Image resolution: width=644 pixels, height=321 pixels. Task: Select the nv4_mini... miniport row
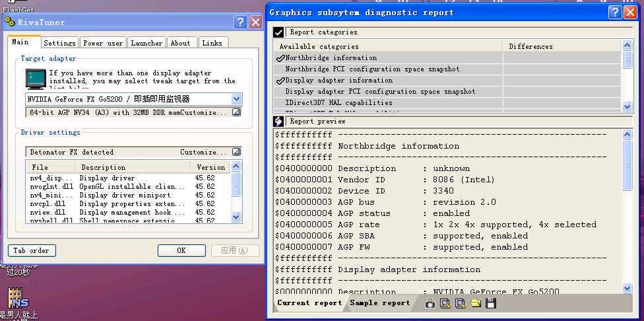pos(128,196)
